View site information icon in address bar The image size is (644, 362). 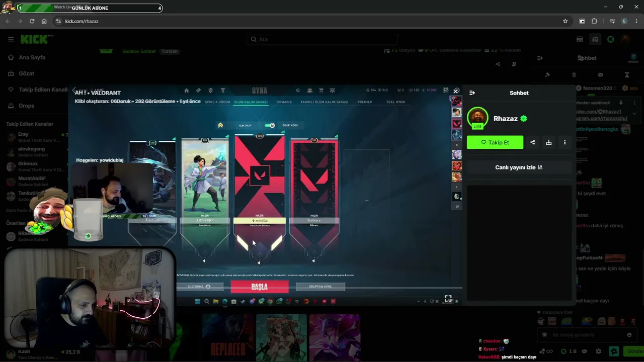point(58,21)
